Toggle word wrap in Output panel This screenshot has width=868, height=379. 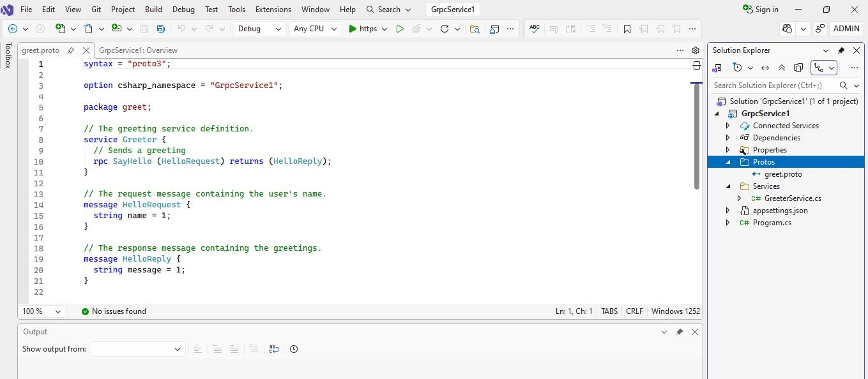point(274,349)
